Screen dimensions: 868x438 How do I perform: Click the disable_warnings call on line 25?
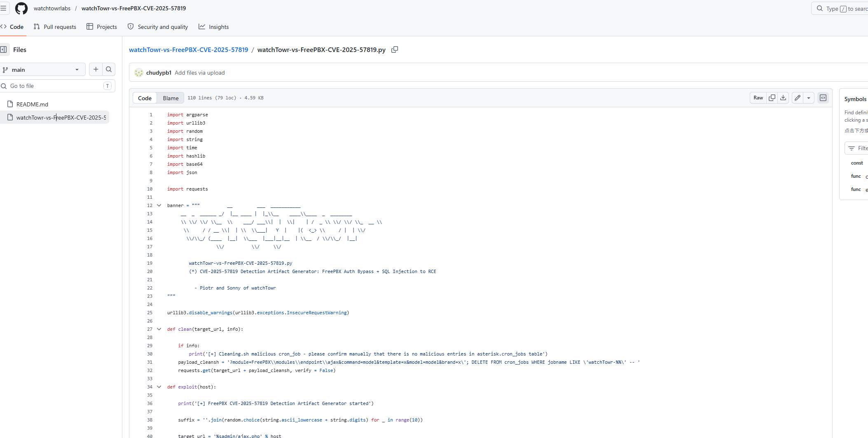[x=211, y=313]
